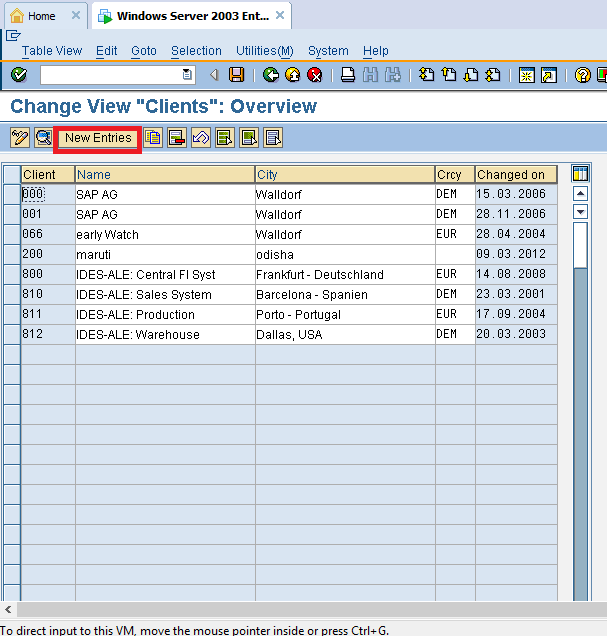Viewport: 607px width, 636px height.
Task: Click the red Cancel icon
Action: (x=315, y=75)
